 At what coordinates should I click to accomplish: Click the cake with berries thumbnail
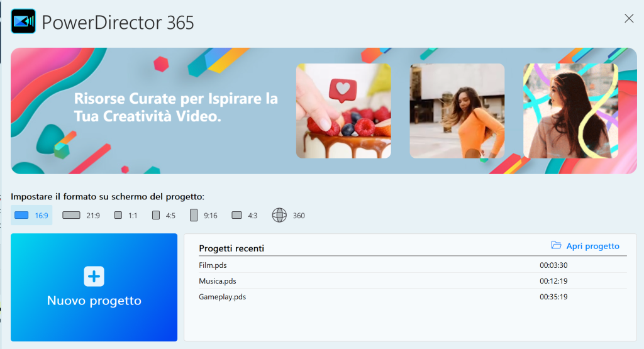[x=343, y=111]
